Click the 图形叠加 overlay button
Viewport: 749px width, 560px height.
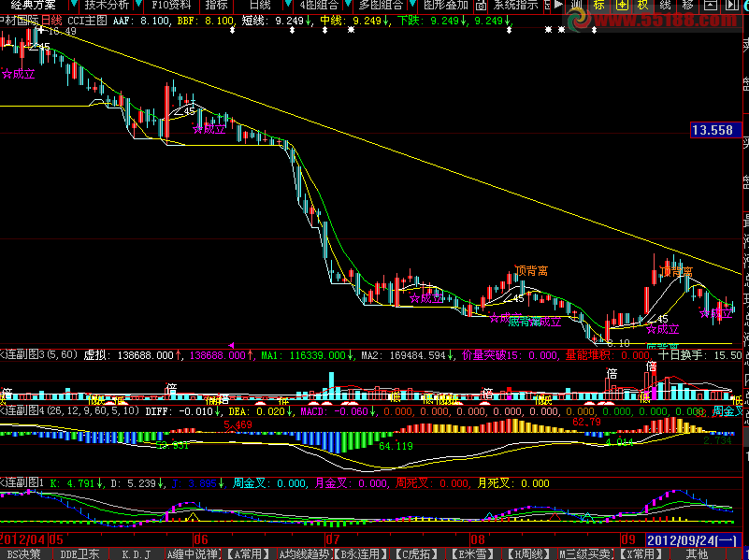click(x=446, y=6)
